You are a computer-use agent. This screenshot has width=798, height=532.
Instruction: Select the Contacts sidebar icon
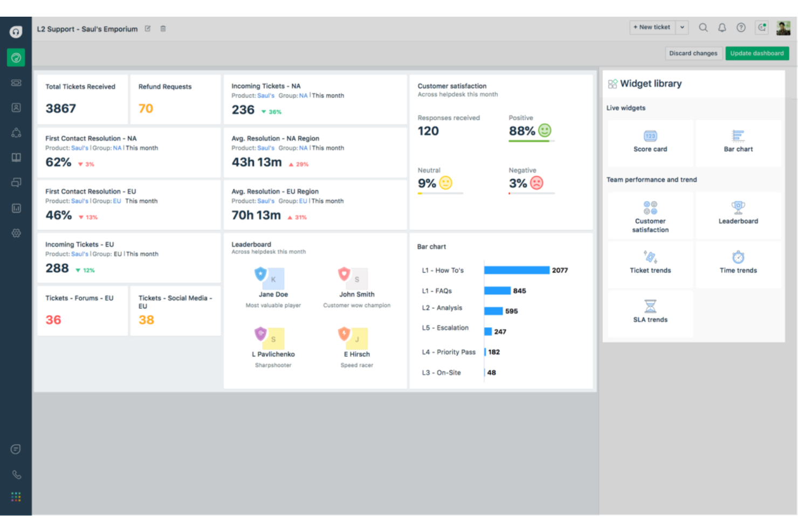point(16,107)
